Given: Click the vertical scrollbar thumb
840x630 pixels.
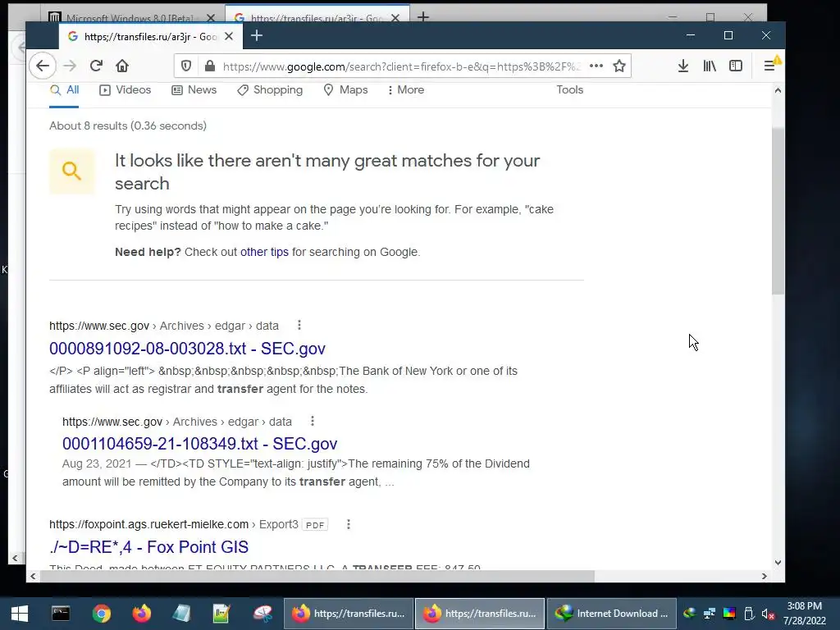Looking at the screenshot, I should pos(778,211).
